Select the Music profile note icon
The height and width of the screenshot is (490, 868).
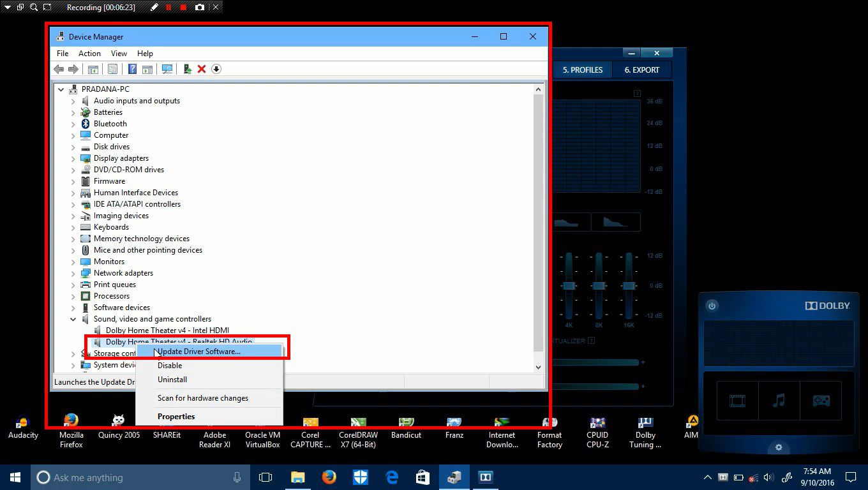(779, 401)
